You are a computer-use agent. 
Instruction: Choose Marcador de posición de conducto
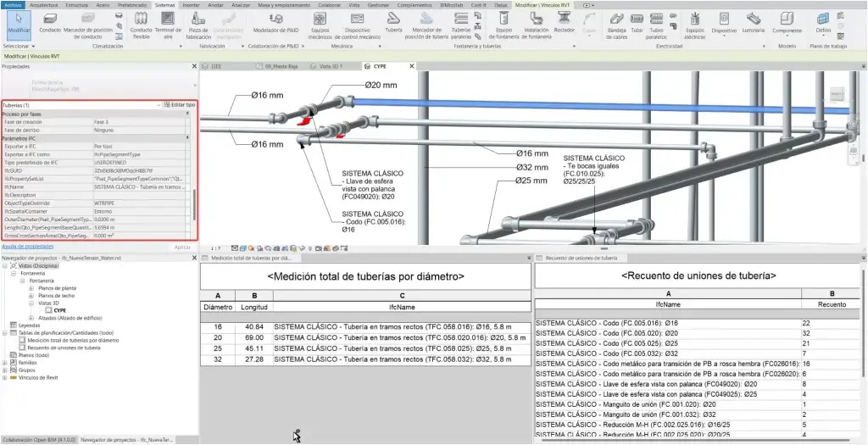(x=88, y=25)
